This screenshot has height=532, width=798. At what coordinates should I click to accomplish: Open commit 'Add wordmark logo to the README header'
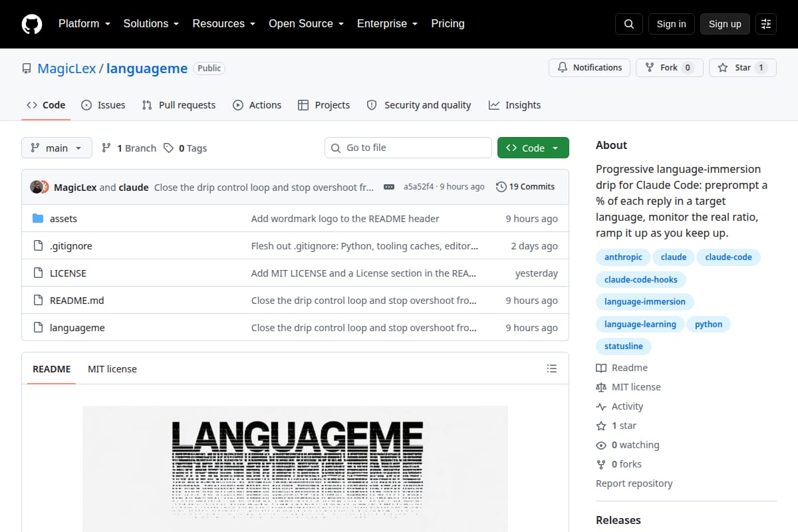click(x=345, y=219)
